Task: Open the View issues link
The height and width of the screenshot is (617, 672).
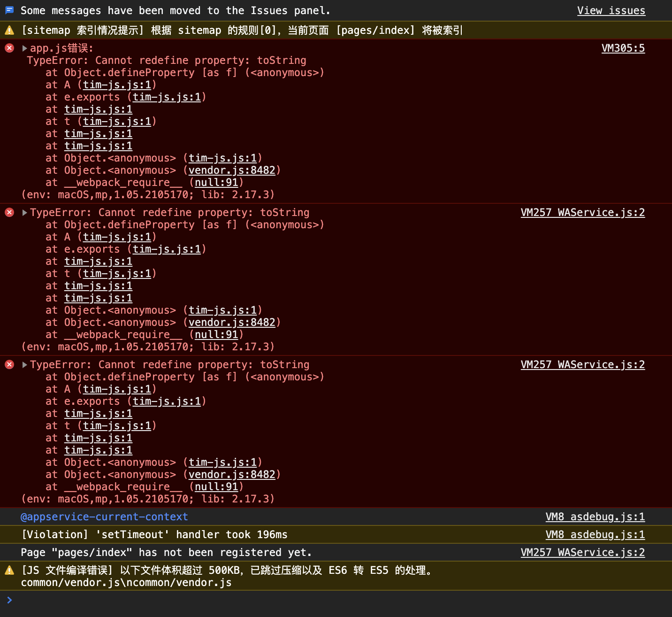Action: point(611,10)
